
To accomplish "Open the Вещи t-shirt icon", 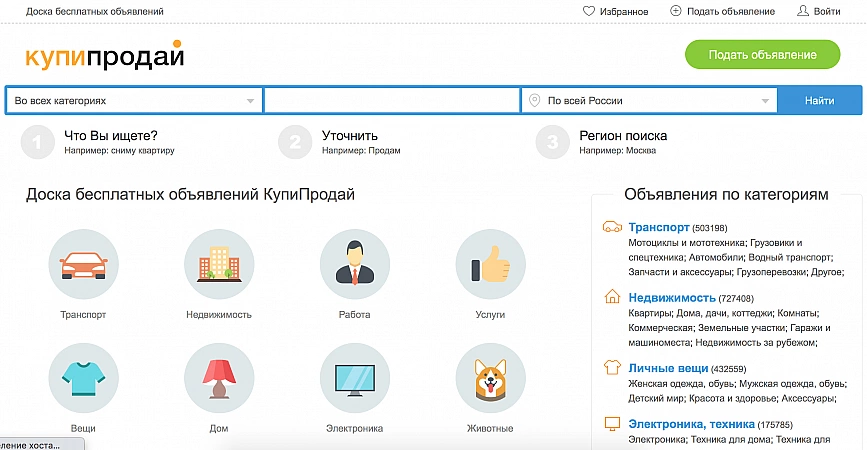I will click(x=83, y=378).
